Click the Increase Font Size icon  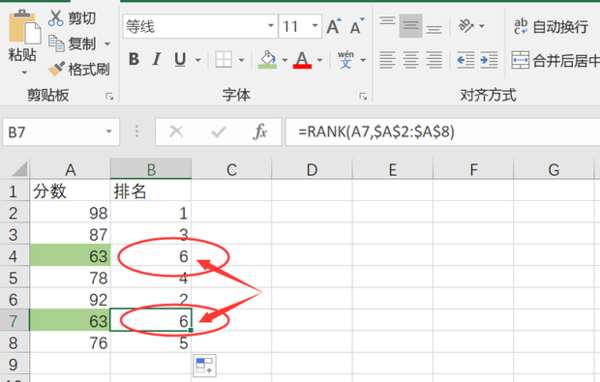click(334, 26)
